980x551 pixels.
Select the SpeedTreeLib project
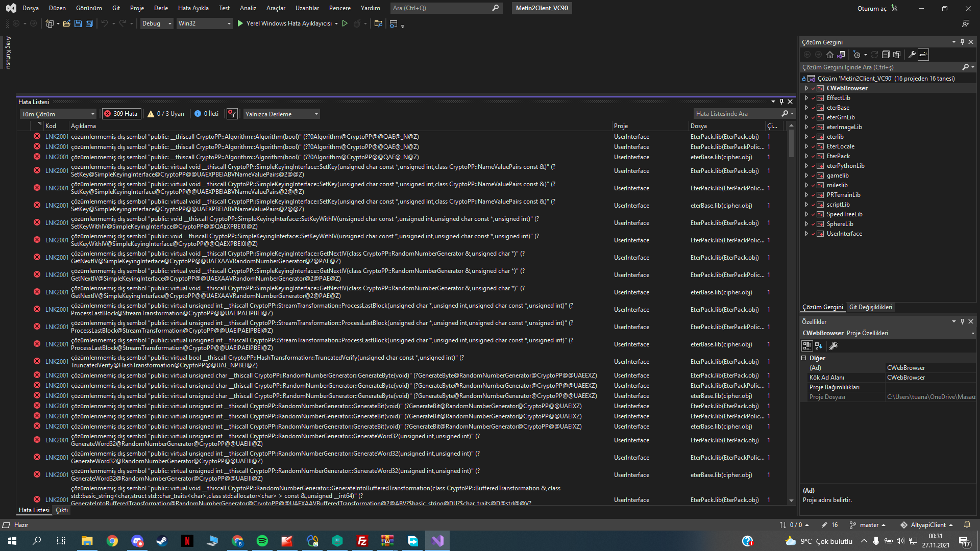[x=845, y=214]
